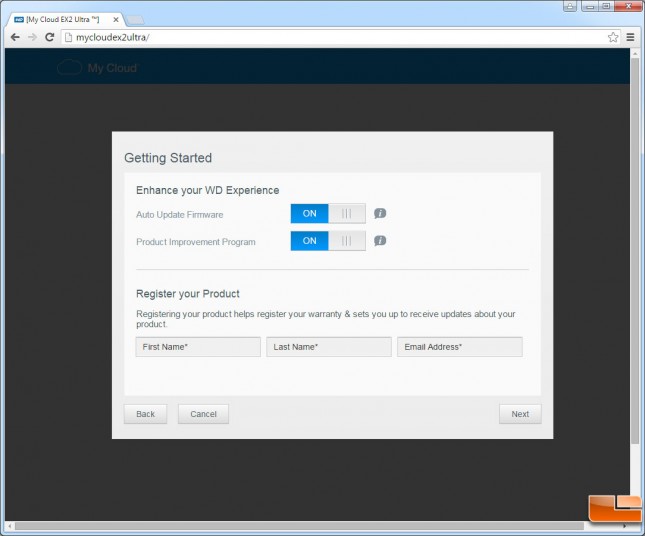645x536 pixels.
Task: Click the address bar URL mycloudex2ultra
Action: (x=112, y=37)
